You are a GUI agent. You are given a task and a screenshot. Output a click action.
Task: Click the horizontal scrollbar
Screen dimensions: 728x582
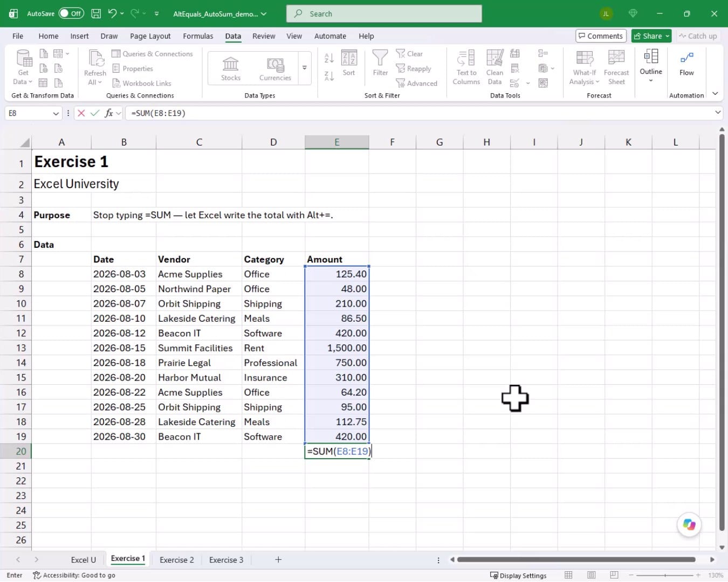(576, 559)
